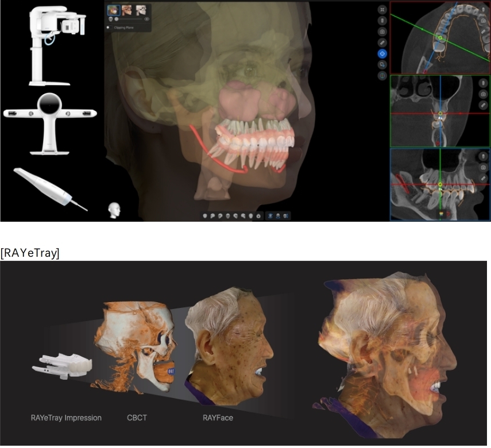
Task: Toggle the highlighted skull-on-bust display mode icon
Action: coord(270,216)
